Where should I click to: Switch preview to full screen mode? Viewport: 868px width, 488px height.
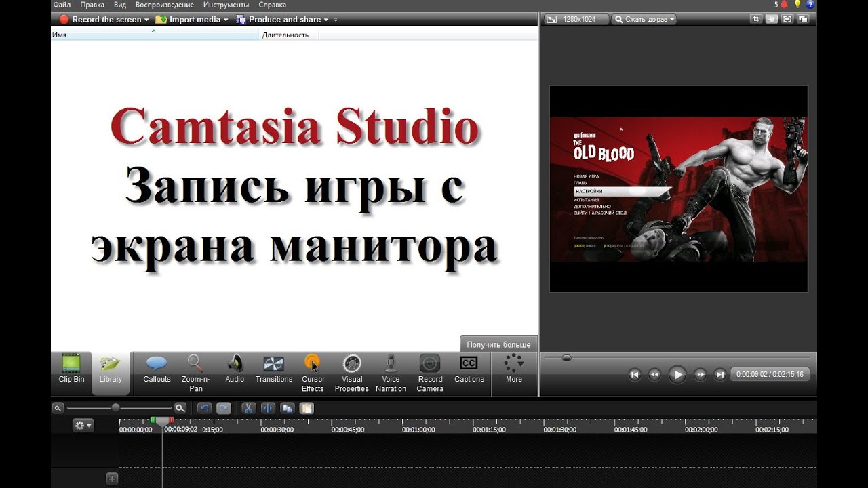787,19
